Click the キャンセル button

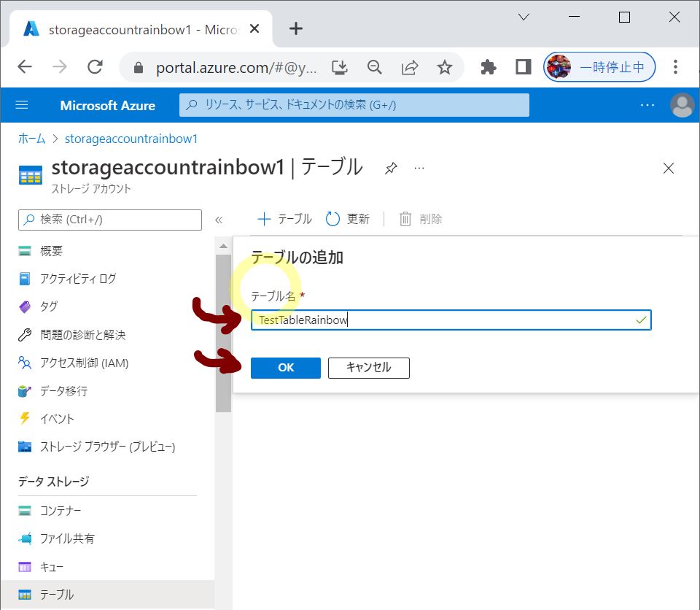[x=369, y=368]
